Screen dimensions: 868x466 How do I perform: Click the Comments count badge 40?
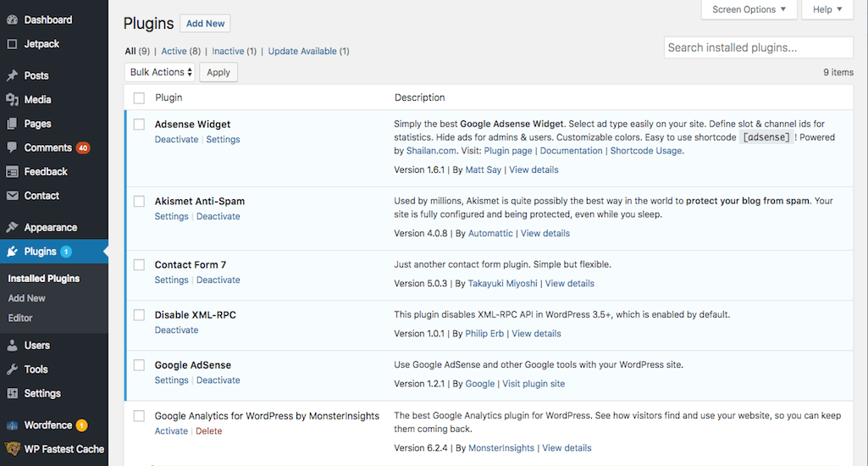(83, 148)
